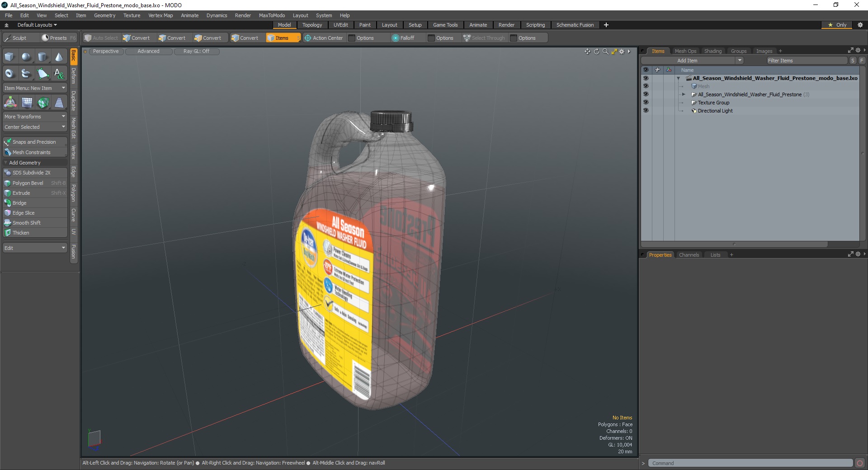This screenshot has height=470, width=868.
Task: Activate the green checkered Flex tool
Action: coord(43,103)
